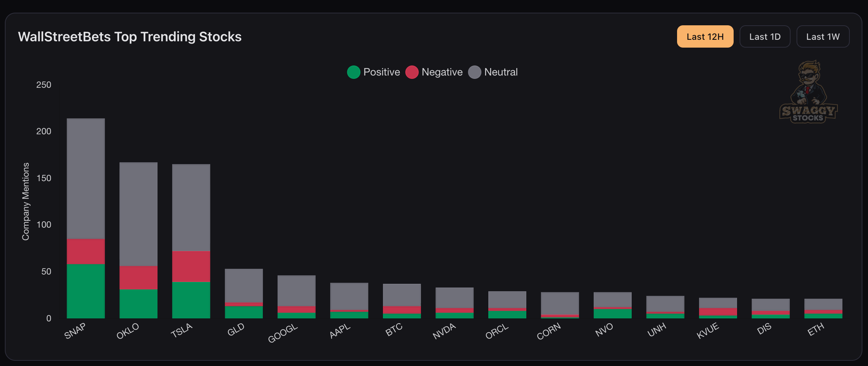Click the GLD ticker label
This screenshot has width=868, height=366.
pyautogui.click(x=236, y=329)
